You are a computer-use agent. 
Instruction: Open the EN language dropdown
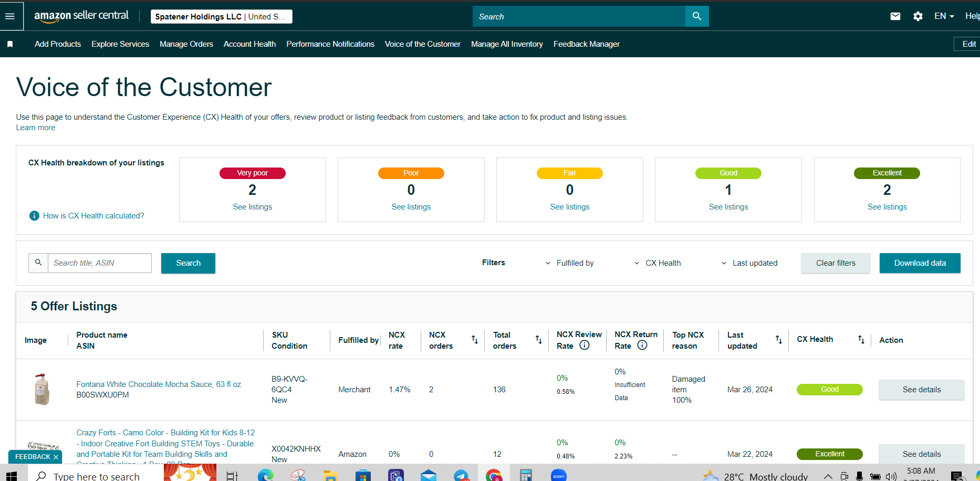[944, 16]
